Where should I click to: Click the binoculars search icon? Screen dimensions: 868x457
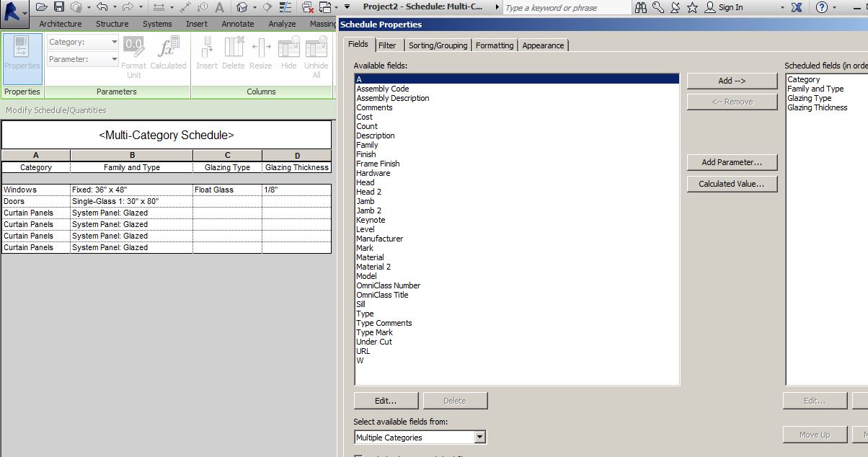[641, 7]
